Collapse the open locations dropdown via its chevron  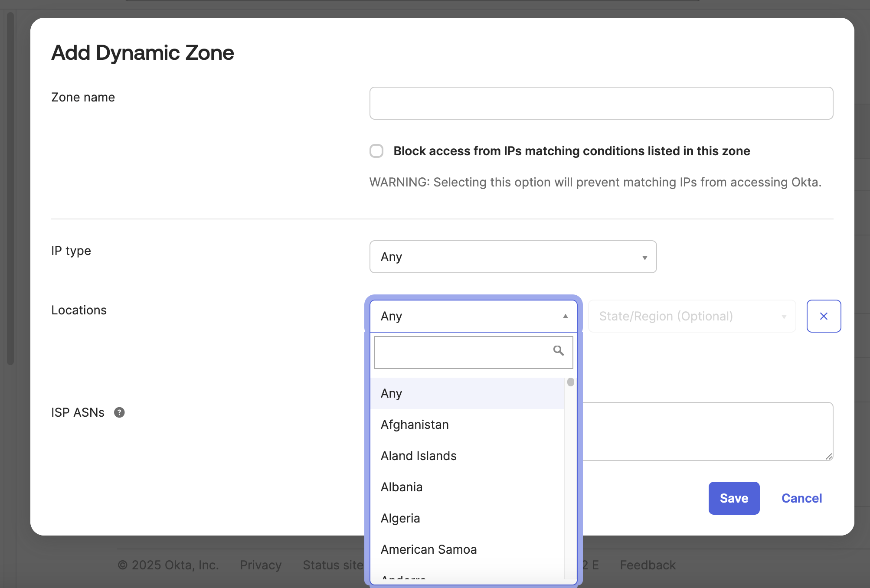coord(565,316)
